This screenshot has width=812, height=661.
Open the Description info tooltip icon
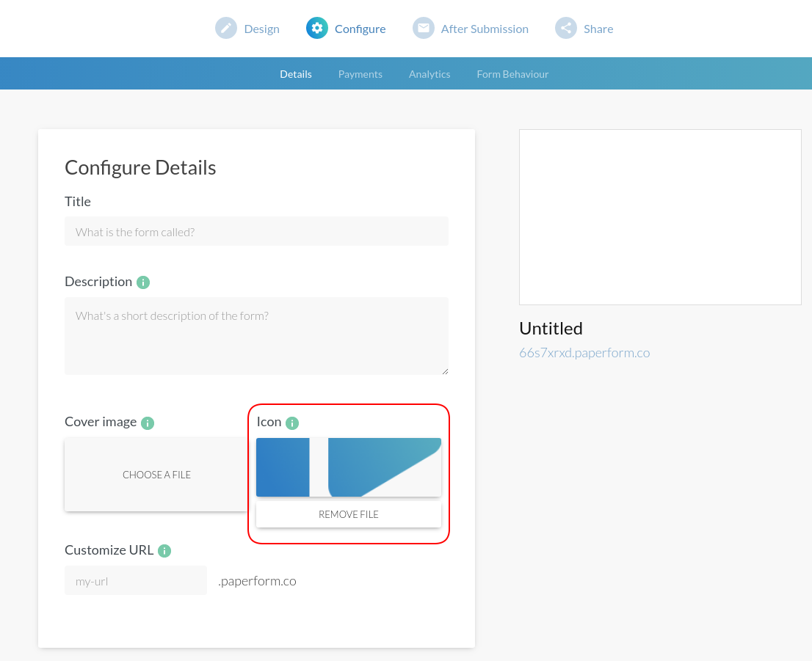point(143,282)
